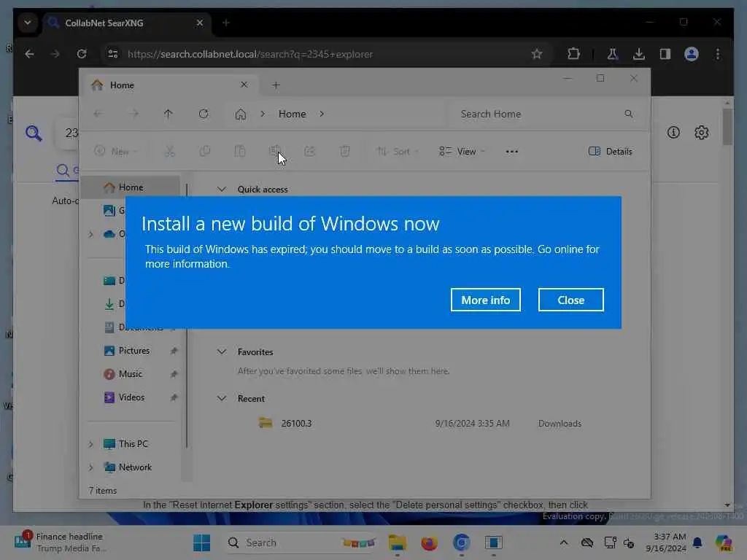Select Videos in the navigation pane
This screenshot has width=747, height=560.
(x=131, y=397)
